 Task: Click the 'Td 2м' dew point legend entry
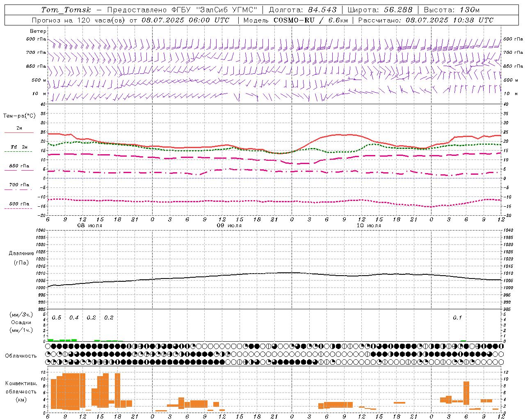point(19,147)
